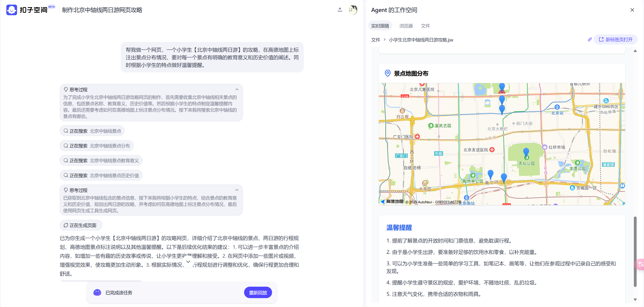The width and height of the screenshot is (644, 307).
Task: Open the 正在搜索 北京中轴线景点 step
Action: tap(92, 131)
